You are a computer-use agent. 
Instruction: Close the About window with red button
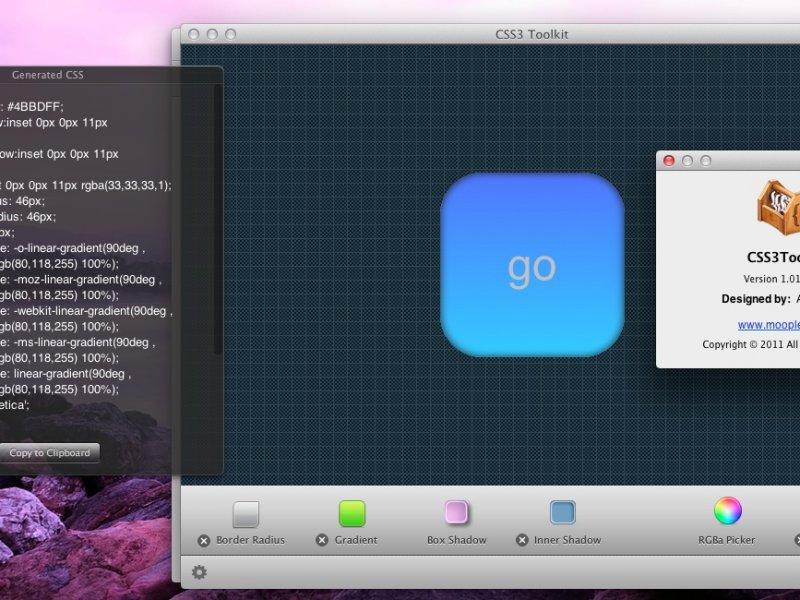pyautogui.click(x=668, y=161)
